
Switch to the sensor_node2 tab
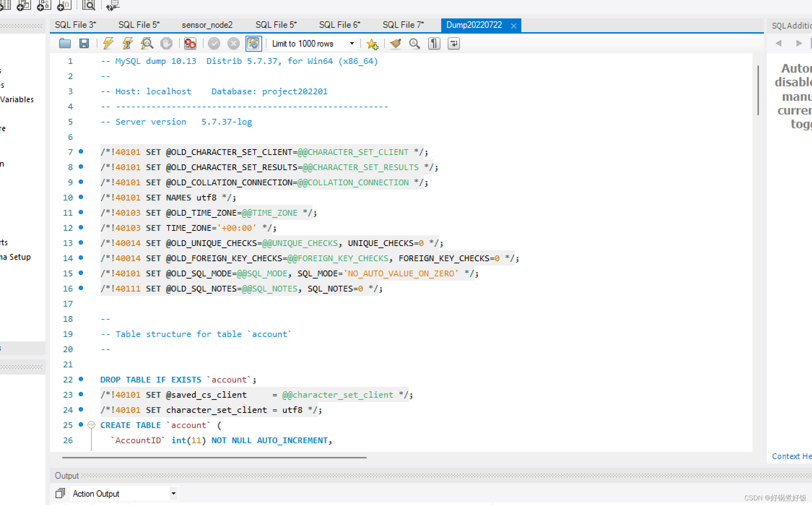[207, 25]
